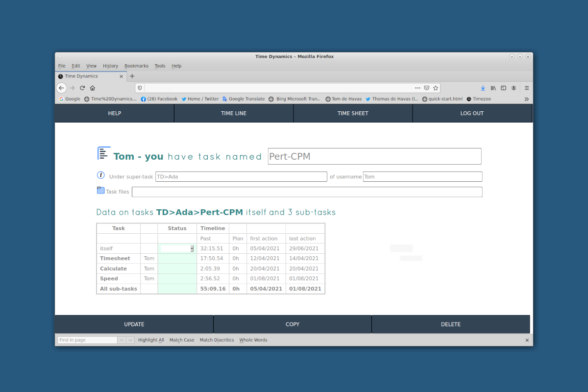Find previous match arrow
Screen dimensions: 588x392
click(x=122, y=340)
